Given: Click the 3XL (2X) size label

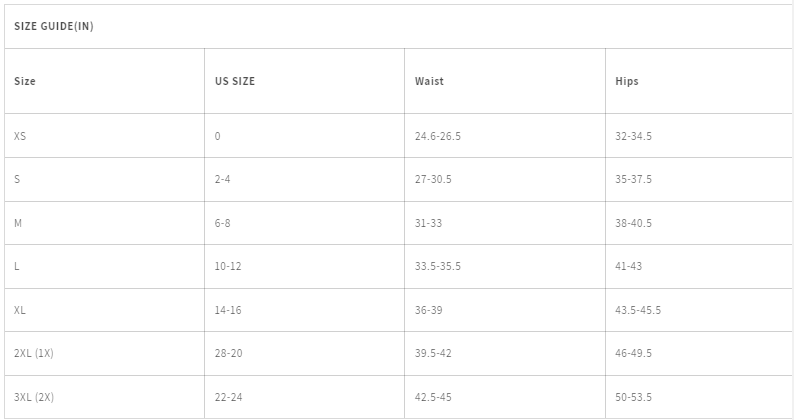Looking at the screenshot, I should point(33,397).
